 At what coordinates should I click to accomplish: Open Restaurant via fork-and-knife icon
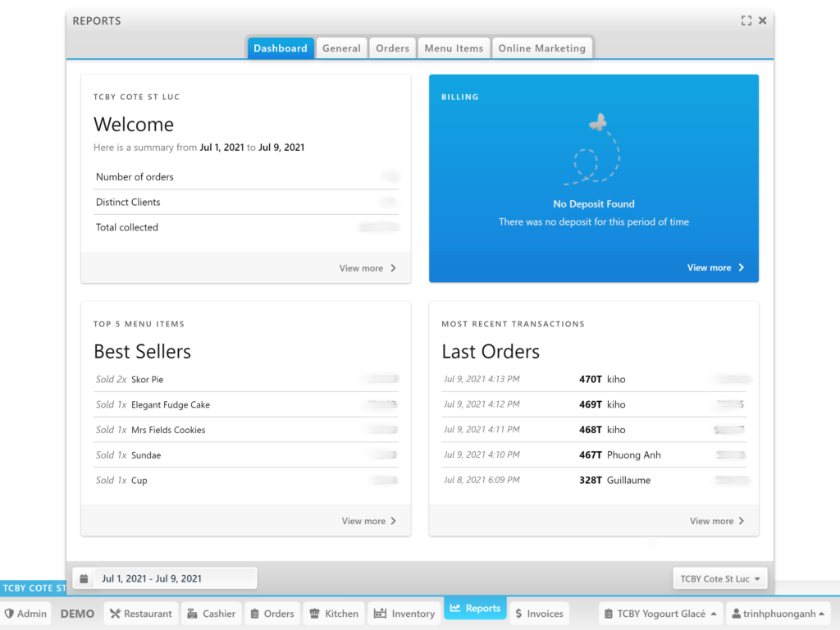[140, 614]
